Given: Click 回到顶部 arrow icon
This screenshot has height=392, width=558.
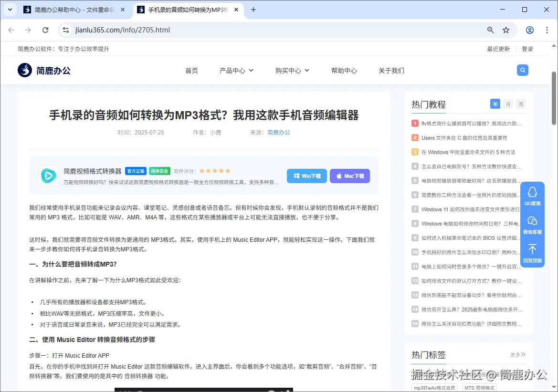Looking at the screenshot, I should pos(532,253).
